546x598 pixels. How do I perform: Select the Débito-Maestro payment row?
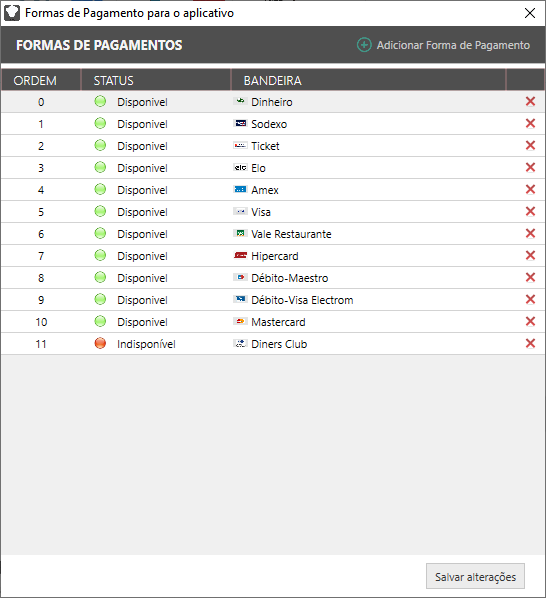[x=273, y=278]
